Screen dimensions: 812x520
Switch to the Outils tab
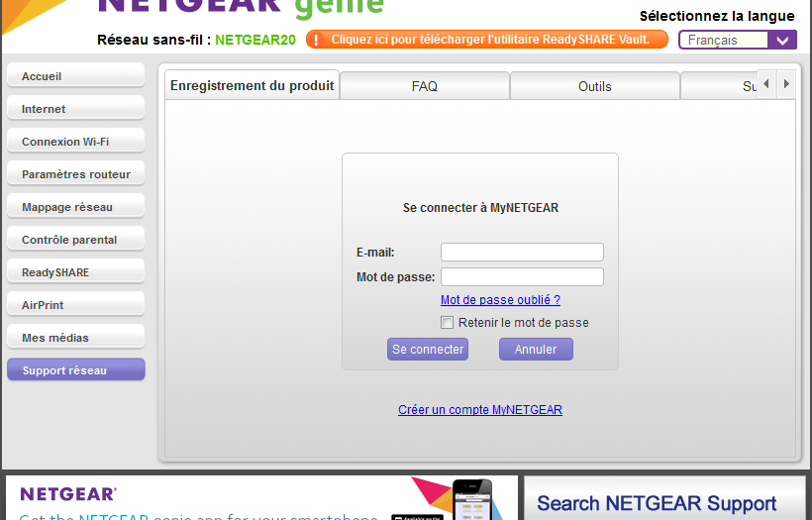pyautogui.click(x=594, y=86)
